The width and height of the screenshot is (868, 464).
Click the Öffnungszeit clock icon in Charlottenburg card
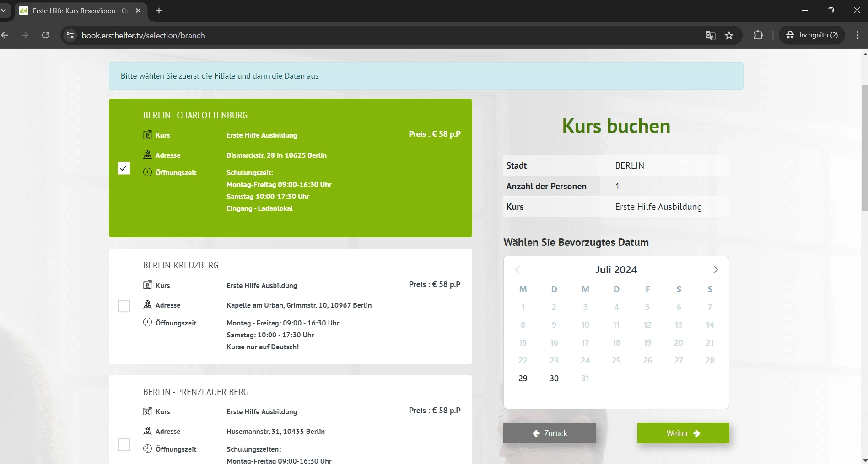(x=147, y=172)
